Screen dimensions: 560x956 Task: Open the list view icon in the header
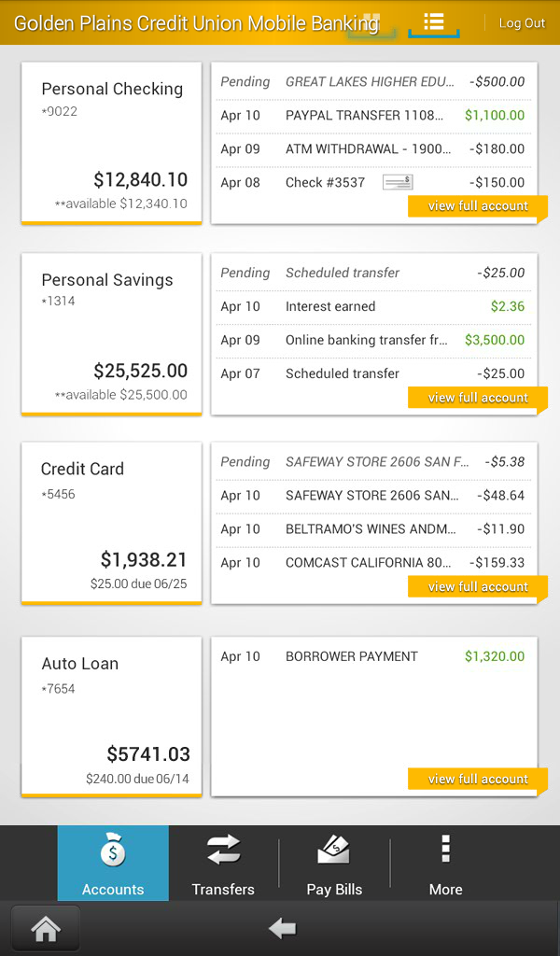click(433, 22)
